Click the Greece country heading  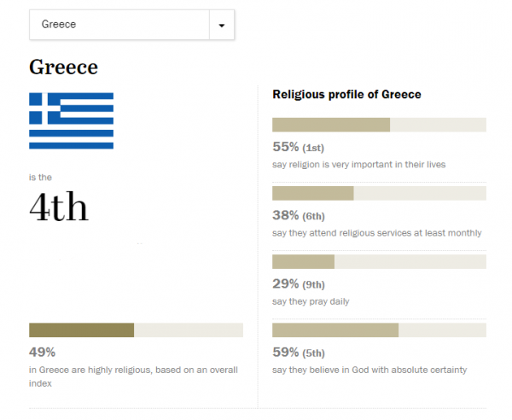click(63, 67)
